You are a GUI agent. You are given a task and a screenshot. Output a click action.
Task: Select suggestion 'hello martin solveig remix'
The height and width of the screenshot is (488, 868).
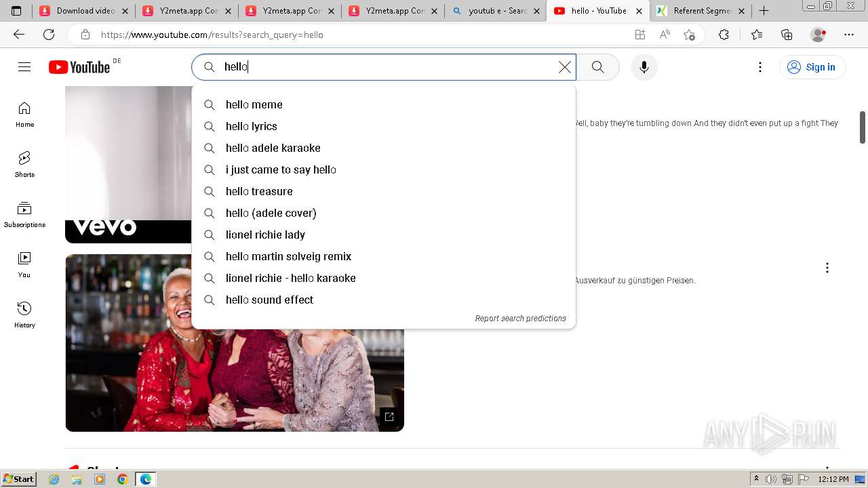(384, 256)
